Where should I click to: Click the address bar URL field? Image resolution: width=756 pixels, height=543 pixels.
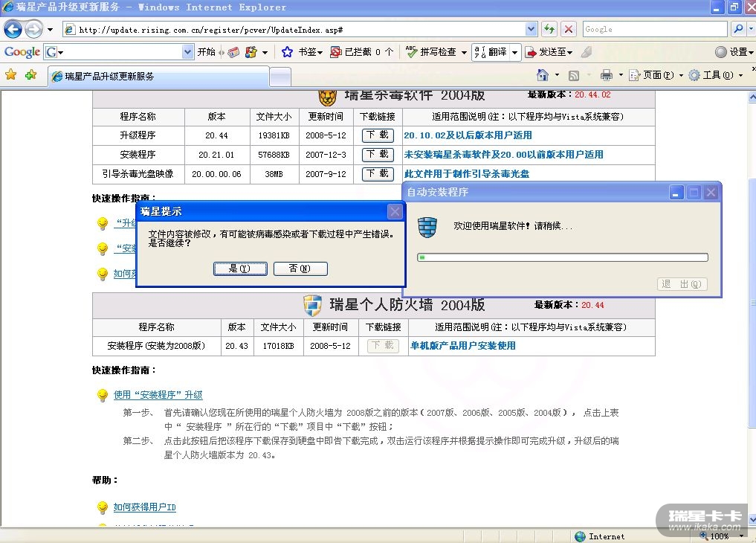click(x=294, y=30)
